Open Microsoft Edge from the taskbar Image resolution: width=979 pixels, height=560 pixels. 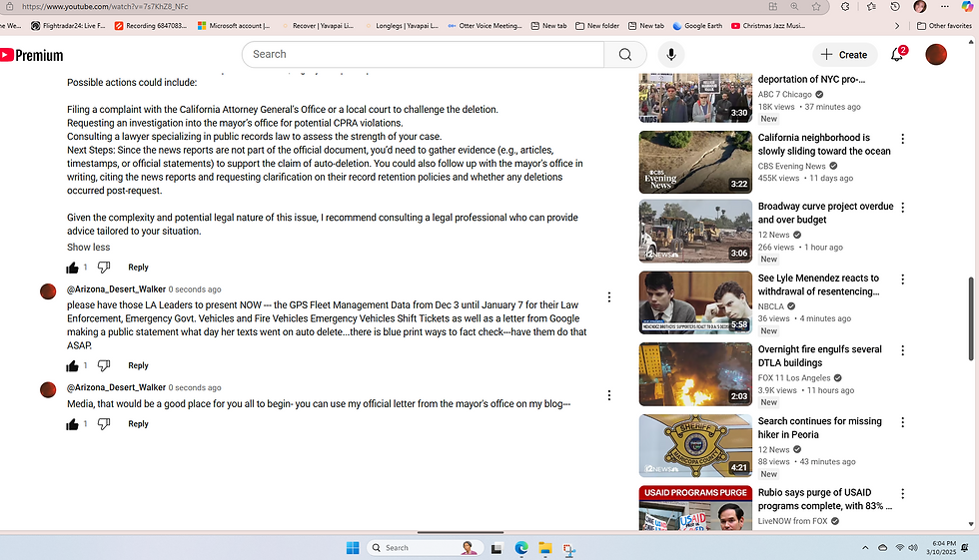521,548
